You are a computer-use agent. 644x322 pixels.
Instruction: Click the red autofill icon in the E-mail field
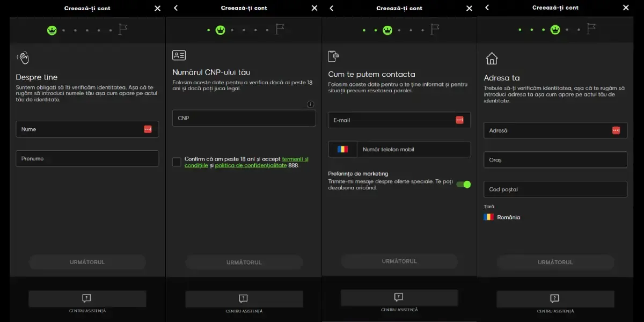459,120
